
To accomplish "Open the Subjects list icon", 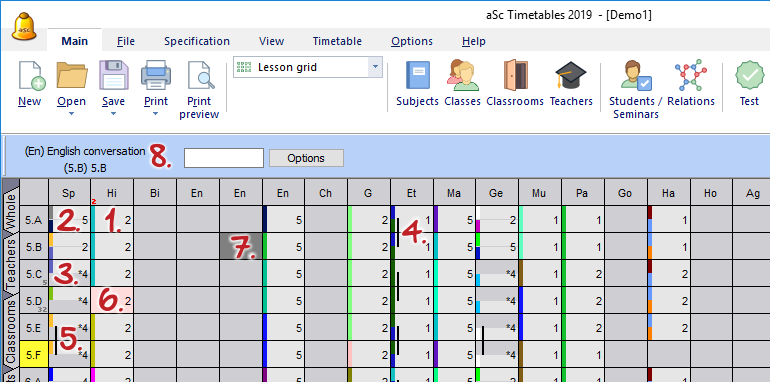I will (x=417, y=76).
